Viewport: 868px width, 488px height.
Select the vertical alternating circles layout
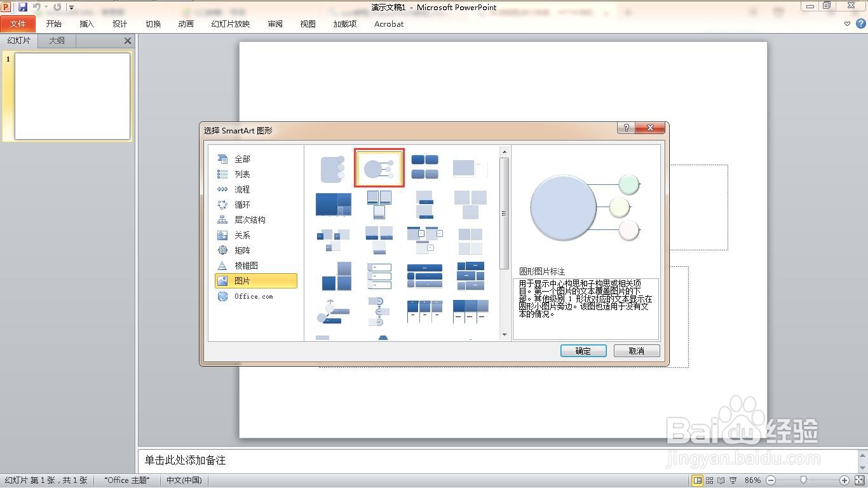[379, 312]
